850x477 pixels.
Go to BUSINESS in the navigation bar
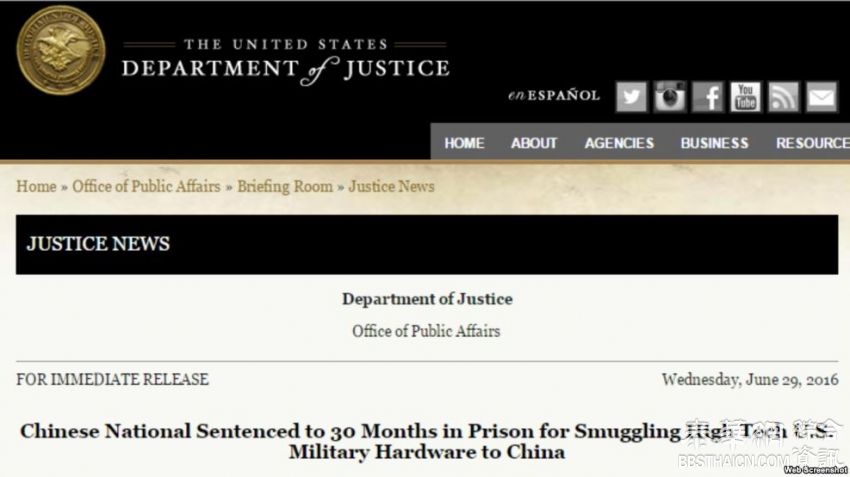pos(714,143)
